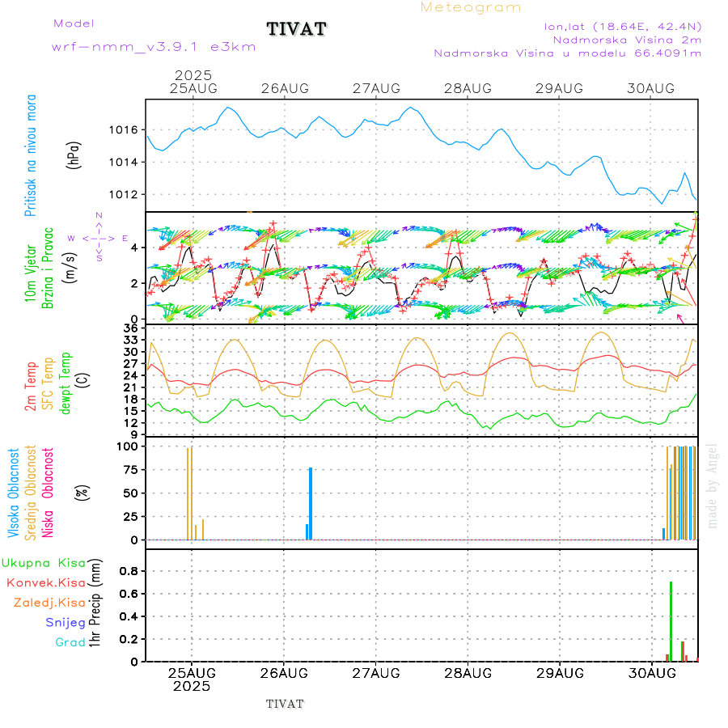Select the wrf-nmm_v3.9.1 e3km model label

click(154, 47)
